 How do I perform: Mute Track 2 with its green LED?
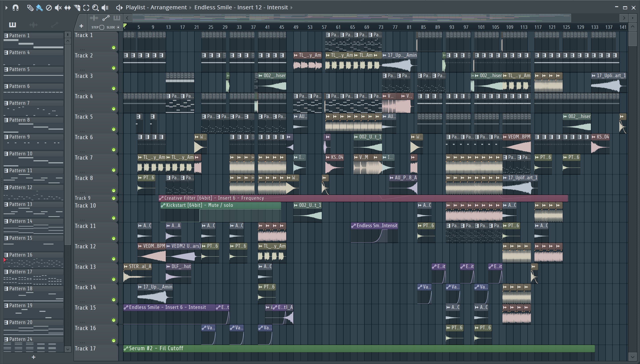114,68
